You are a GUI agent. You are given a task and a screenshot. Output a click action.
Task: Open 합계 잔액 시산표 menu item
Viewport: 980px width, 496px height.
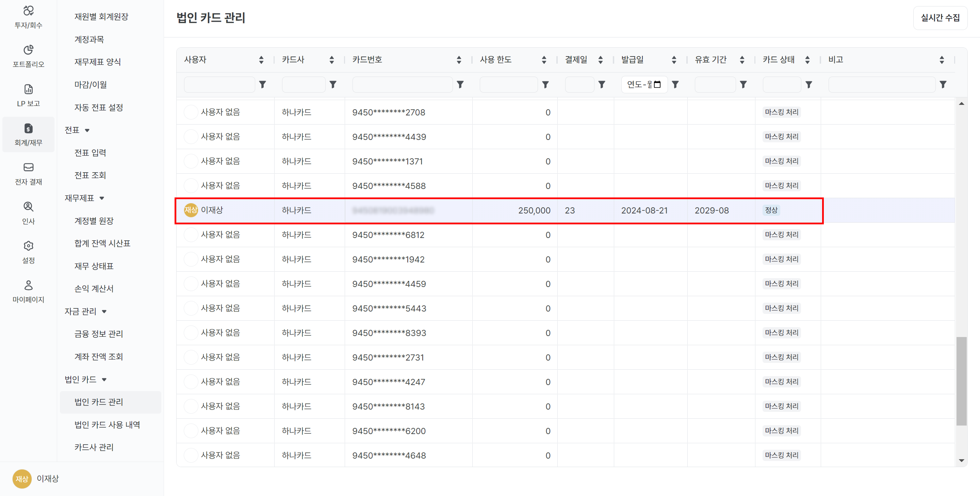(102, 243)
